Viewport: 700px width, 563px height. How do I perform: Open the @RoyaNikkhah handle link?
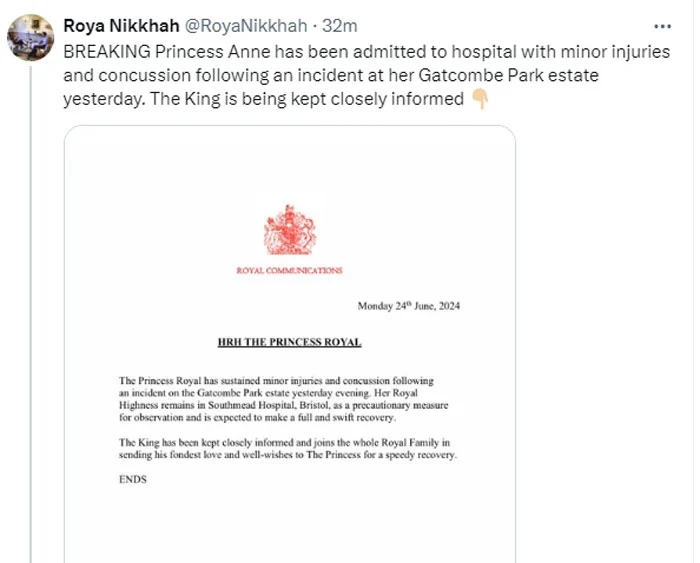click(246, 26)
